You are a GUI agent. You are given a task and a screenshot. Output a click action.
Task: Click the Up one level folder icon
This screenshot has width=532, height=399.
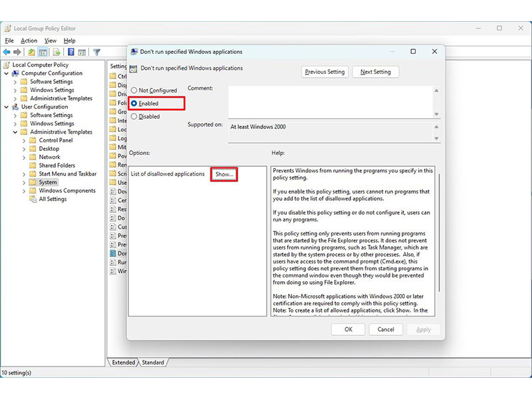tap(31, 53)
